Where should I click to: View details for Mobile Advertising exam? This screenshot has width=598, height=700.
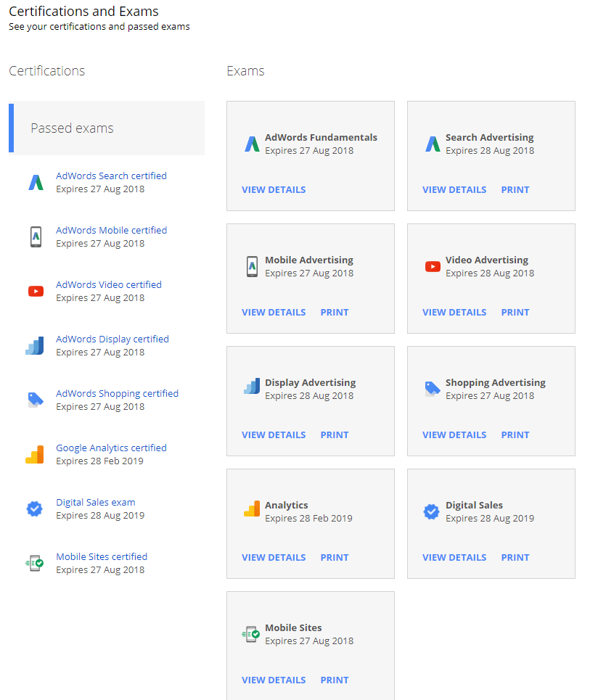pos(274,313)
